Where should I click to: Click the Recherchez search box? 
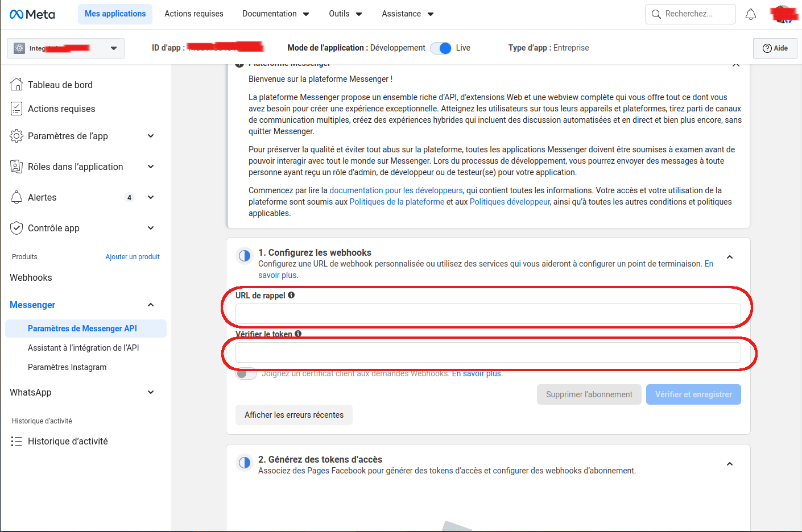[691, 14]
